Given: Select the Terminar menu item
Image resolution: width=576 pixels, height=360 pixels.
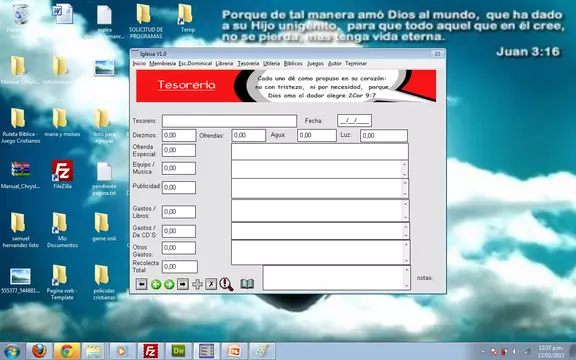Looking at the screenshot, I should [356, 64].
